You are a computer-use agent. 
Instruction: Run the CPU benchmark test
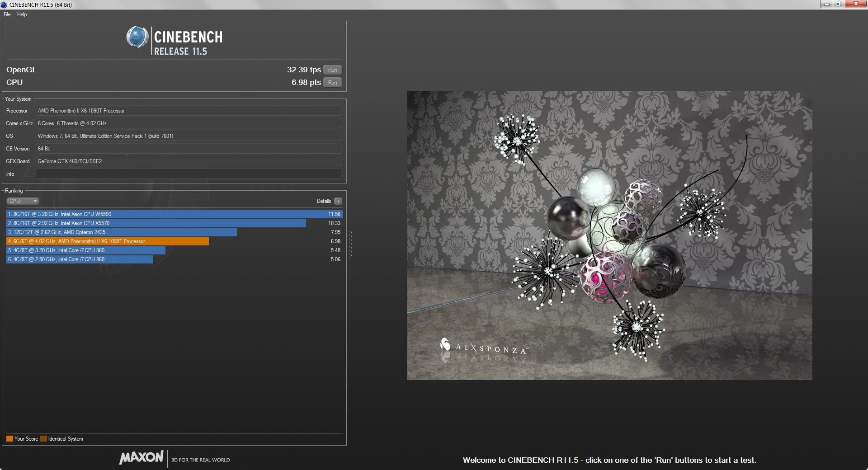pyautogui.click(x=332, y=83)
